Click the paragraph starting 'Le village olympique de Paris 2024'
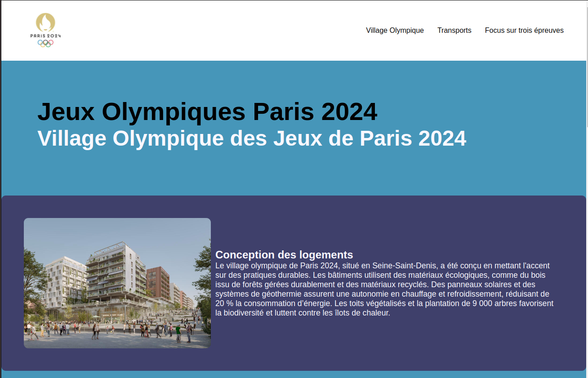 pos(385,289)
